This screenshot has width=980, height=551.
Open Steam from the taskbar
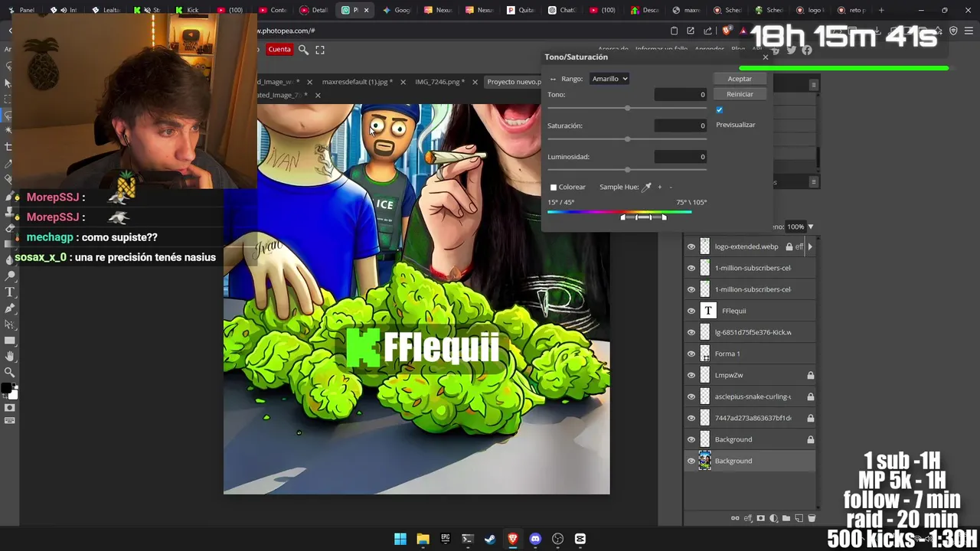490,539
